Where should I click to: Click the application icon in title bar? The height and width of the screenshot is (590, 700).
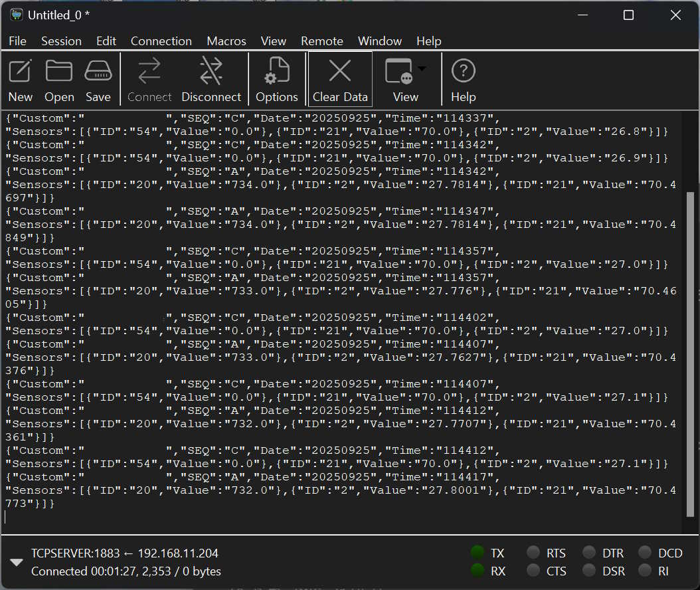(16, 15)
